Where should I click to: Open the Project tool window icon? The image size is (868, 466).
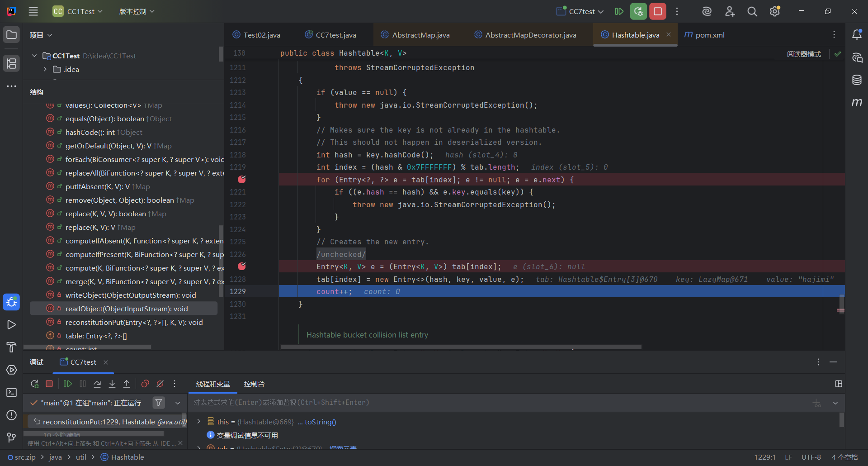click(12, 35)
